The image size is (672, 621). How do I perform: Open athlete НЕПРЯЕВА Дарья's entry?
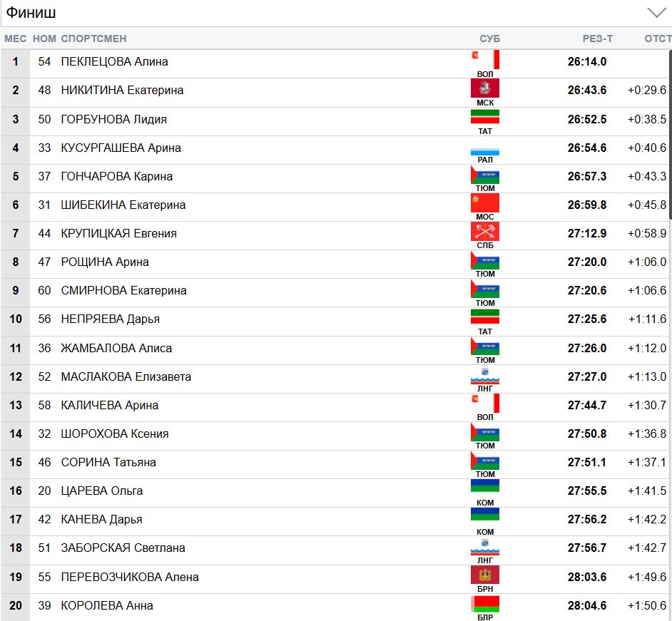[x=111, y=319]
